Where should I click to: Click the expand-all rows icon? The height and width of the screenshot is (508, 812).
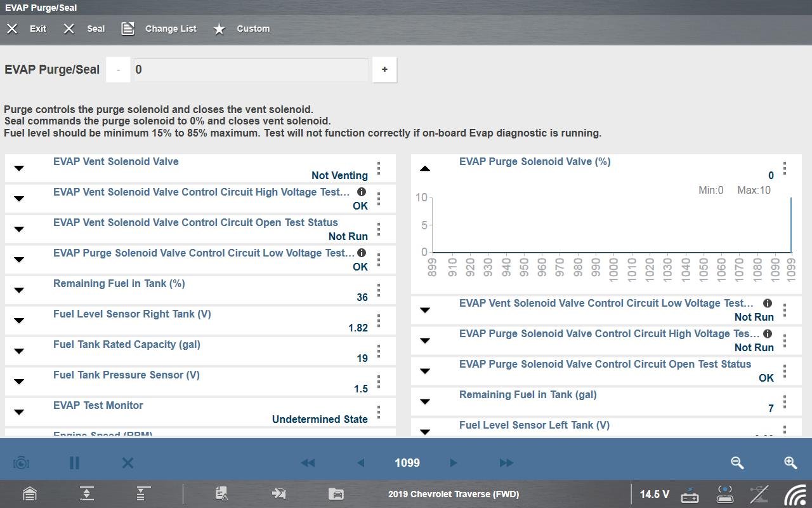143,494
